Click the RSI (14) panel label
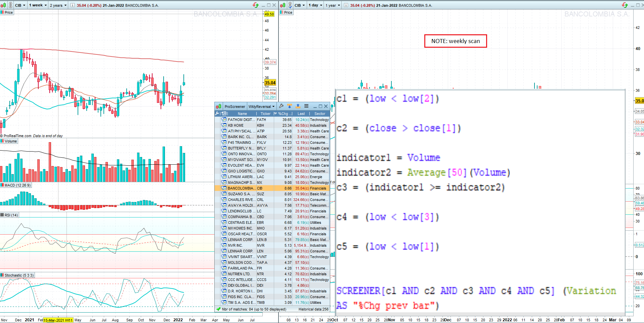 pyautogui.click(x=9, y=215)
